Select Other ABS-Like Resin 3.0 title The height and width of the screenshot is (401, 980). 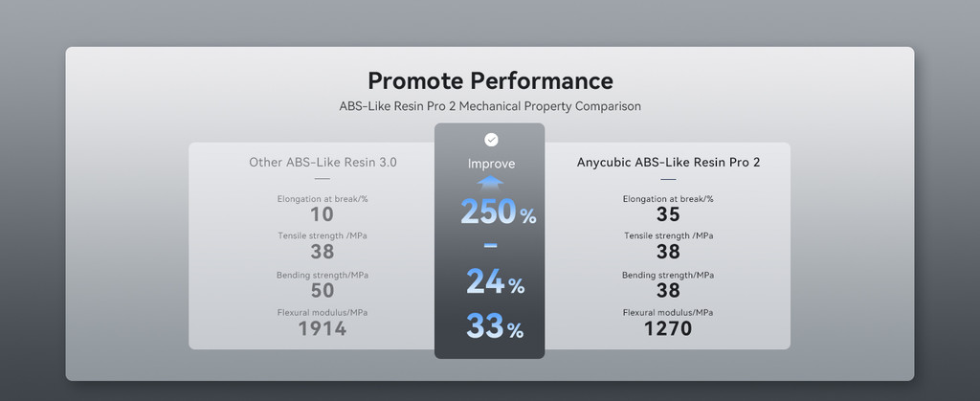(323, 163)
